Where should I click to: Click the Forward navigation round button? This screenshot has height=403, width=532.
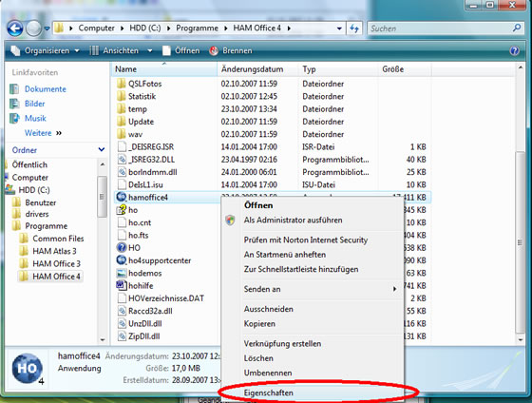33,29
